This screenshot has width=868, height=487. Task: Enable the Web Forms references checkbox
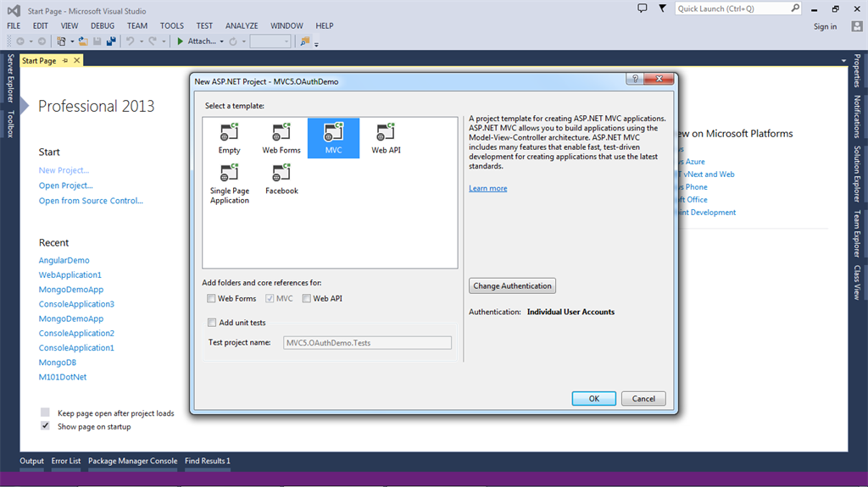point(211,298)
